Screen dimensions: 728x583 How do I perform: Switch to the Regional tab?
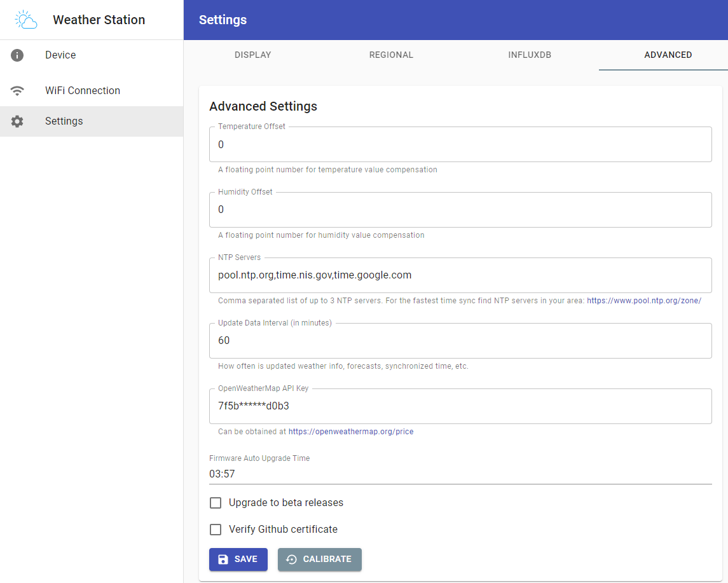(391, 55)
